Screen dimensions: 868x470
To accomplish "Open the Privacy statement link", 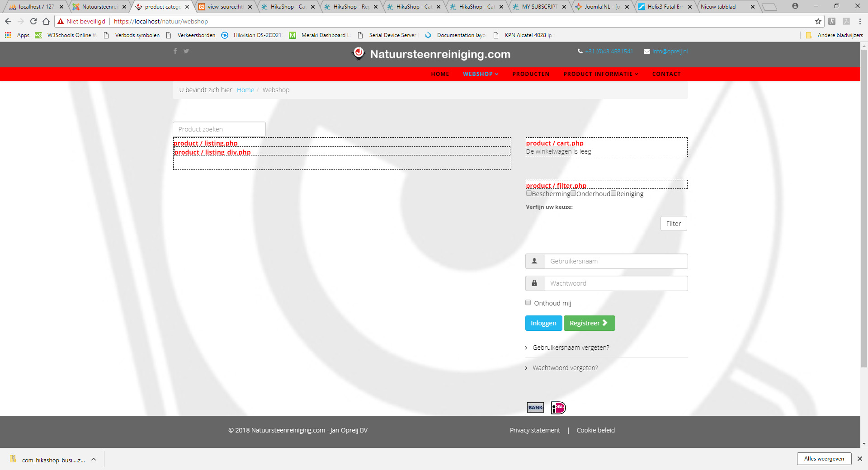I will (535, 430).
